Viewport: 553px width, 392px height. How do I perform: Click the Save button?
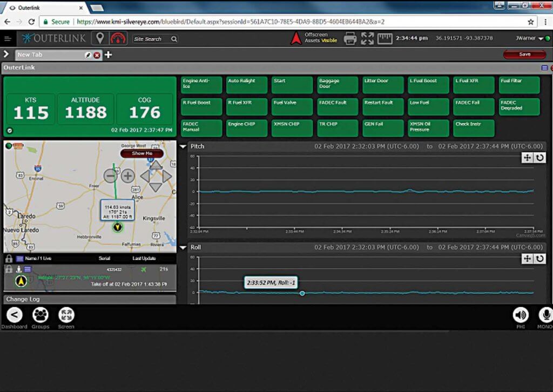pos(525,55)
